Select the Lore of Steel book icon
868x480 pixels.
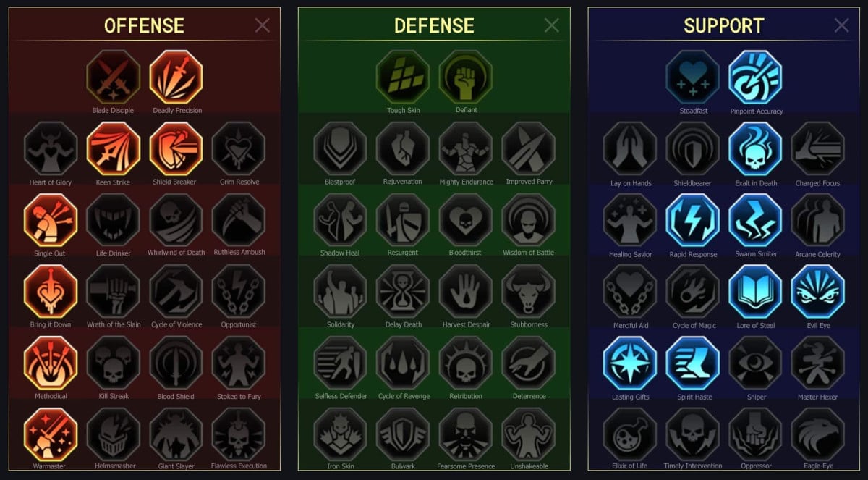tap(756, 292)
